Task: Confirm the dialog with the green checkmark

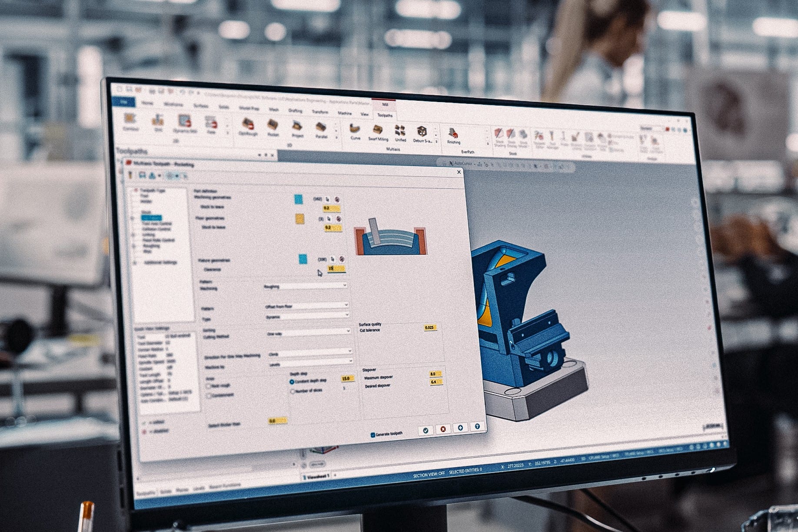Action: click(426, 430)
